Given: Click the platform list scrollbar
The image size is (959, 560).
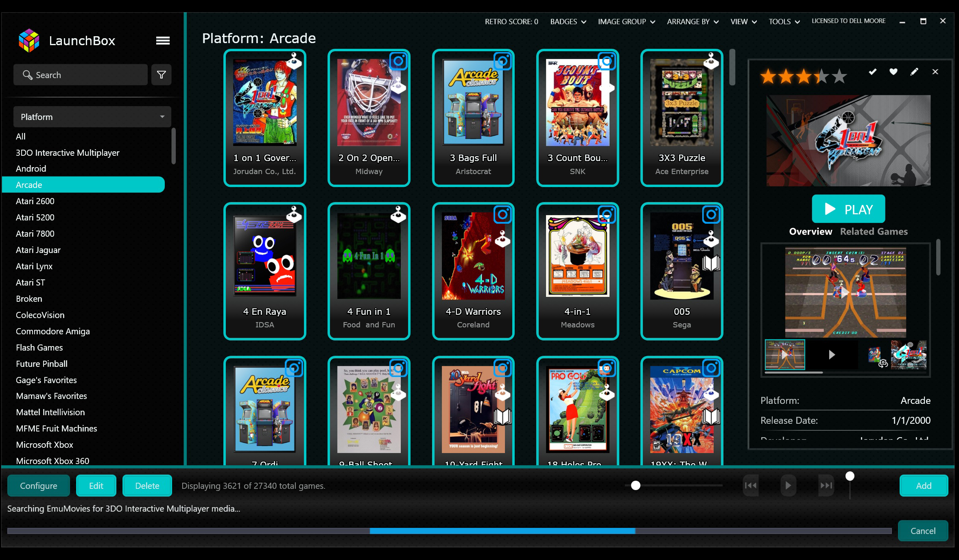Looking at the screenshot, I should 174,146.
